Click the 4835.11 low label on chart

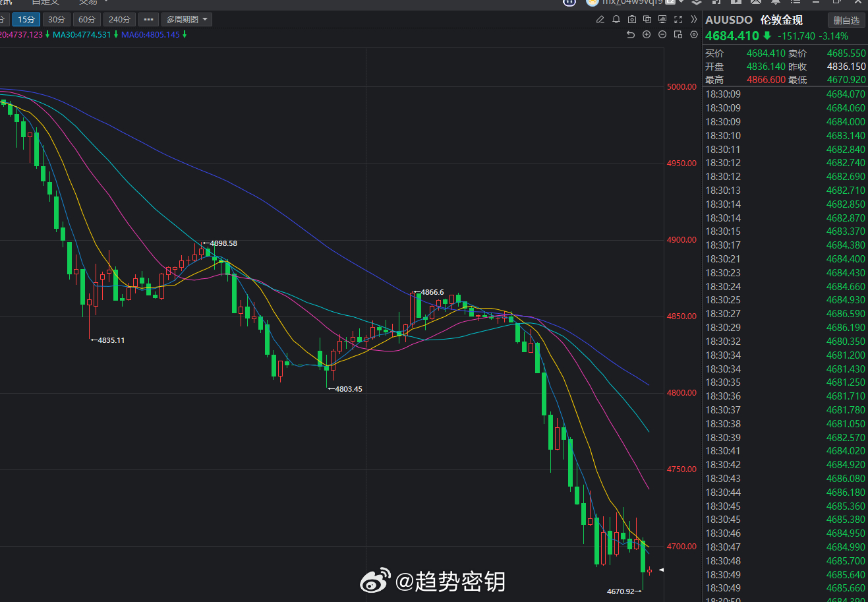(111, 340)
